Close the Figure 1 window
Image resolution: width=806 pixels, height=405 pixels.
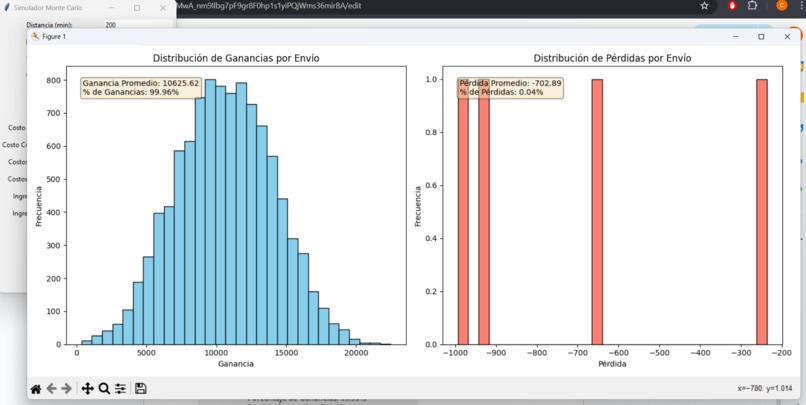click(787, 36)
